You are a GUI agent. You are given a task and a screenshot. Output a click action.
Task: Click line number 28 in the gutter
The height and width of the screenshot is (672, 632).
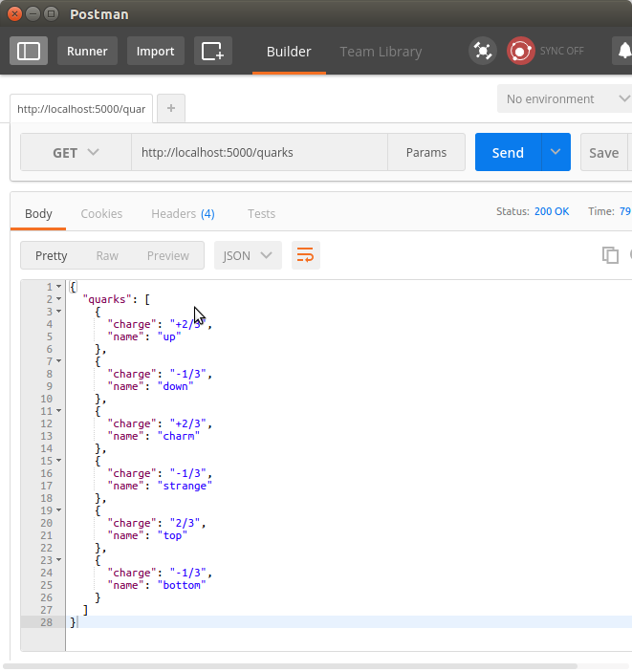tap(46, 622)
